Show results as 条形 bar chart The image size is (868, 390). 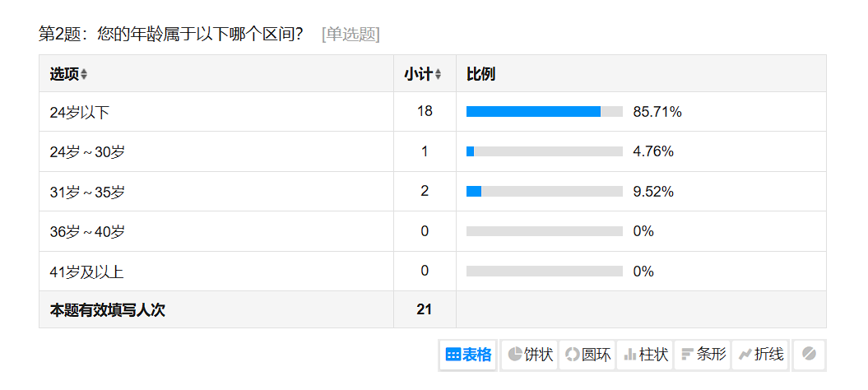pos(703,355)
